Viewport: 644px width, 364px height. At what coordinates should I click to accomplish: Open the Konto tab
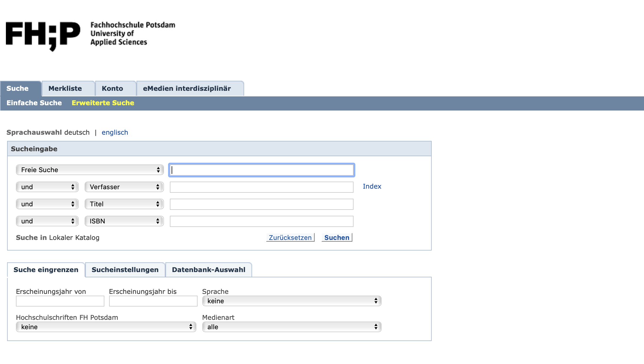tap(112, 88)
